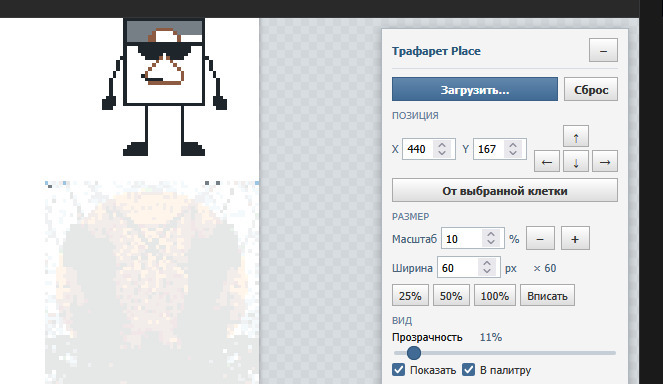Decrement the Y position spinner arrow
Screen dimensions: 663x384
pyautogui.click(x=513, y=153)
